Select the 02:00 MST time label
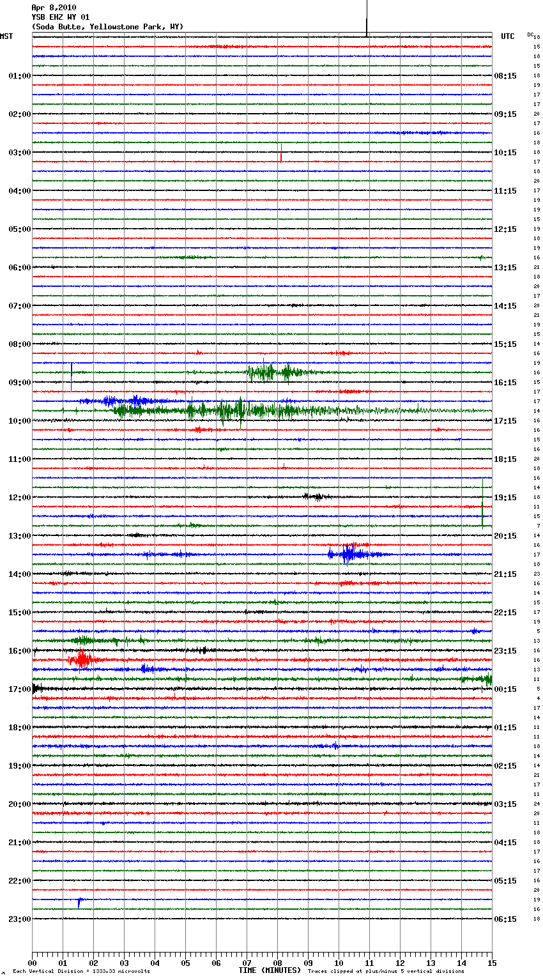Viewport: 543px width, 980px height. tap(20, 114)
